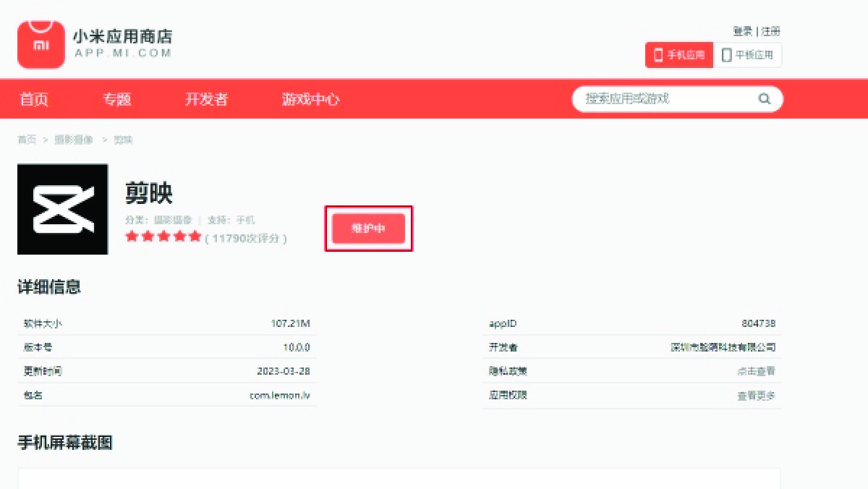Click the 登录 link
Viewport: 868px width, 489px height.
click(x=742, y=31)
